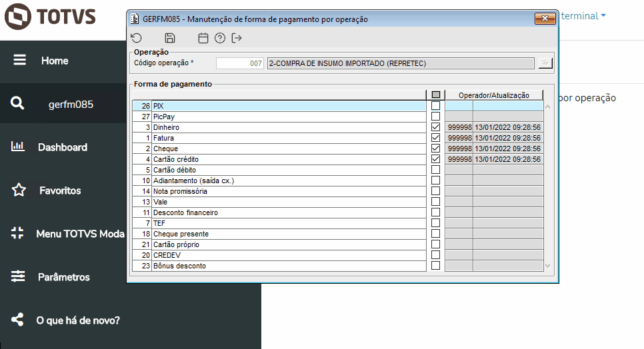Screen dimensions: 644x349
Task: Check the Cartão débito checkbox
Action: pyautogui.click(x=436, y=170)
